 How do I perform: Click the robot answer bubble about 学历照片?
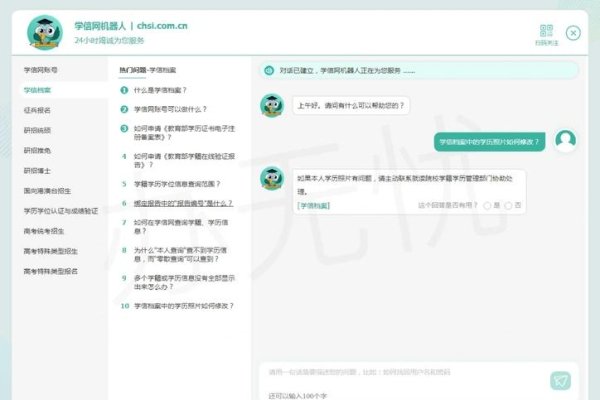(x=409, y=191)
